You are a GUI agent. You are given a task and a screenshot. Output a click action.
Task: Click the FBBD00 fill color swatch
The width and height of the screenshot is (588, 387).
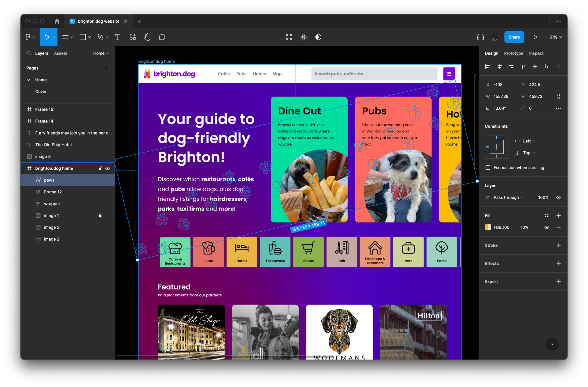point(488,227)
